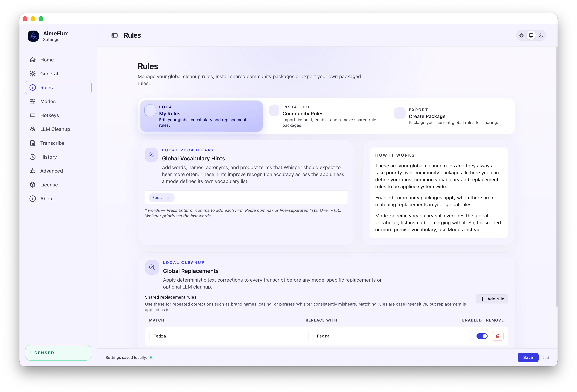The height and width of the screenshot is (392, 577).
Task: Click the Modes sliders icon
Action: [x=32, y=102]
